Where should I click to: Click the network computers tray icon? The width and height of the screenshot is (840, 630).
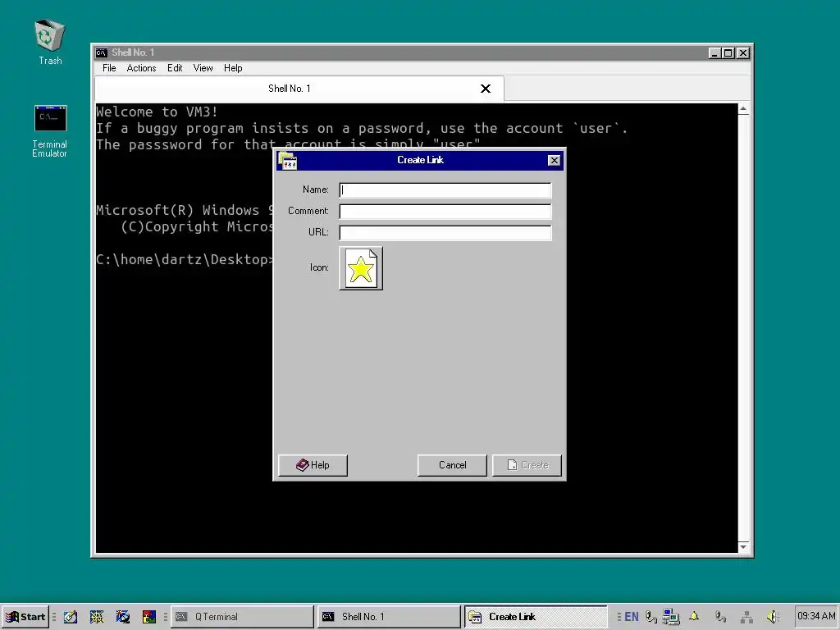[670, 617]
